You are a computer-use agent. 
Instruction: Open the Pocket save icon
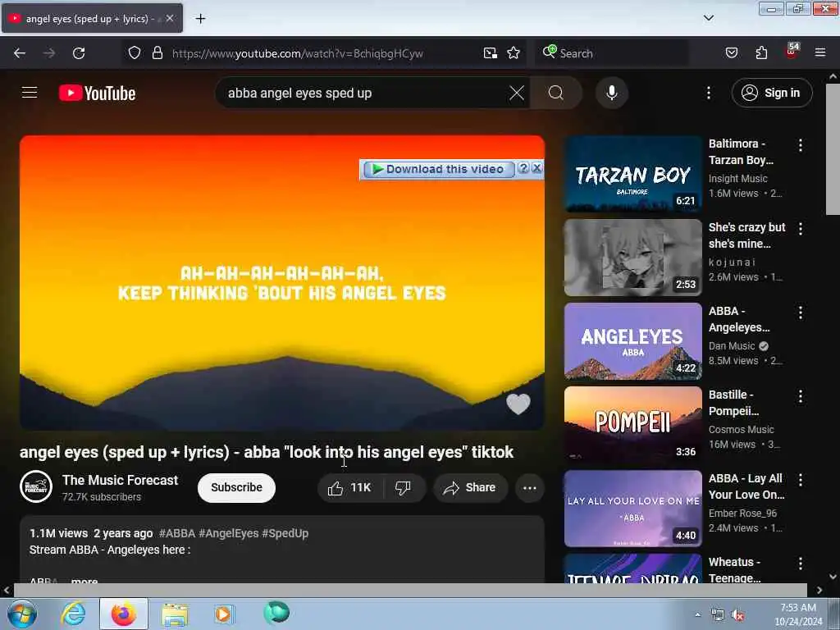(x=731, y=53)
